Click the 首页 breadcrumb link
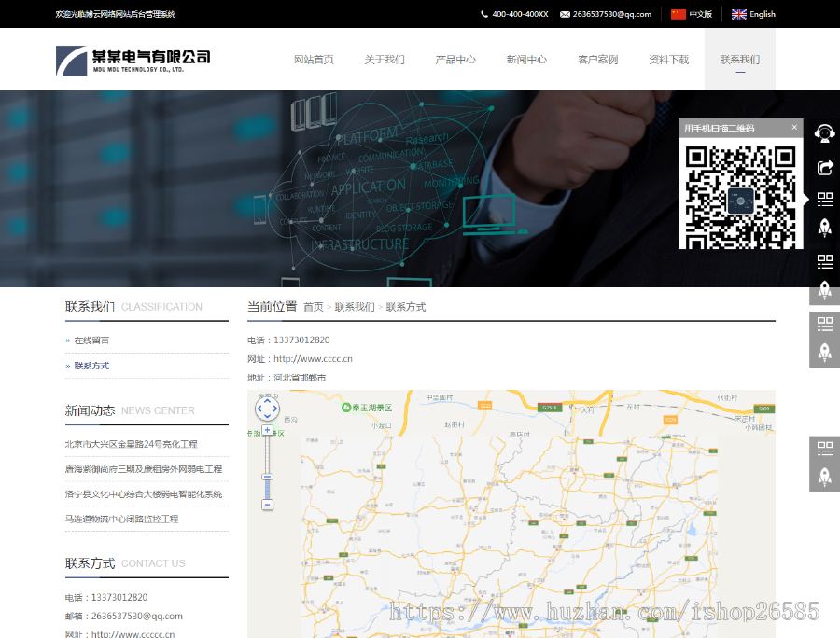Image resolution: width=840 pixels, height=638 pixels. pyautogui.click(x=314, y=306)
